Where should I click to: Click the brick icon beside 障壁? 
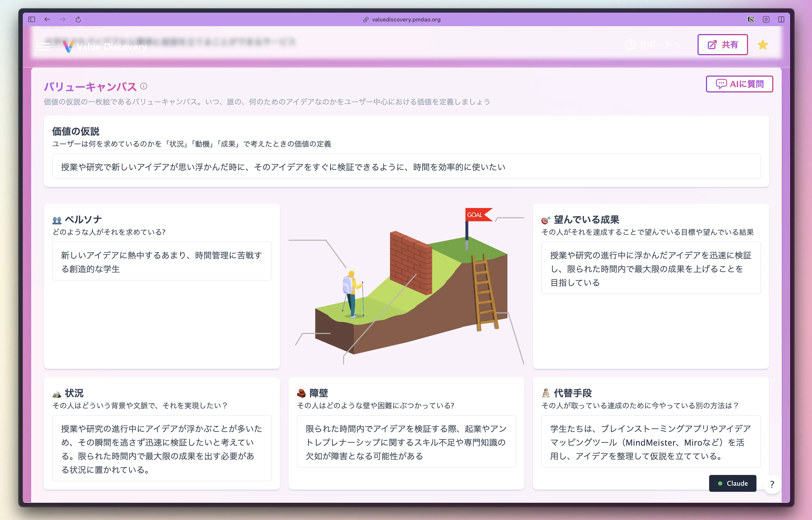pos(301,393)
